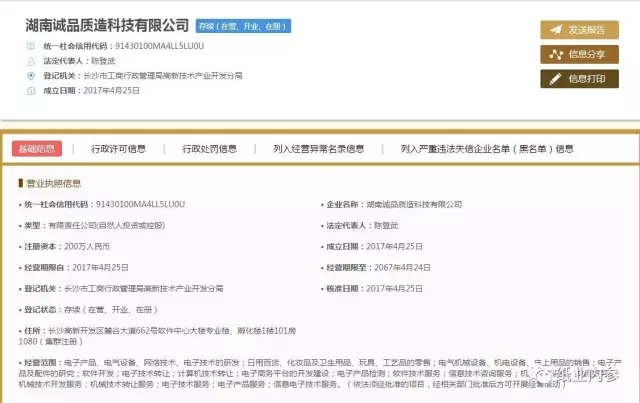
Task: Click 经营期限自 value 2017年4月25日
Action: point(100,267)
